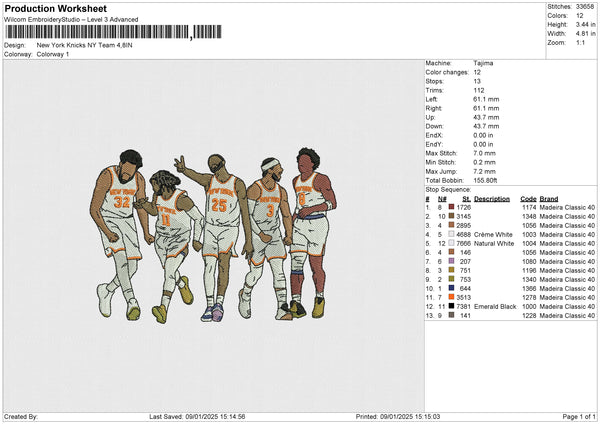
Task: Select thread code 1228 in the last row
Action: tap(529, 315)
